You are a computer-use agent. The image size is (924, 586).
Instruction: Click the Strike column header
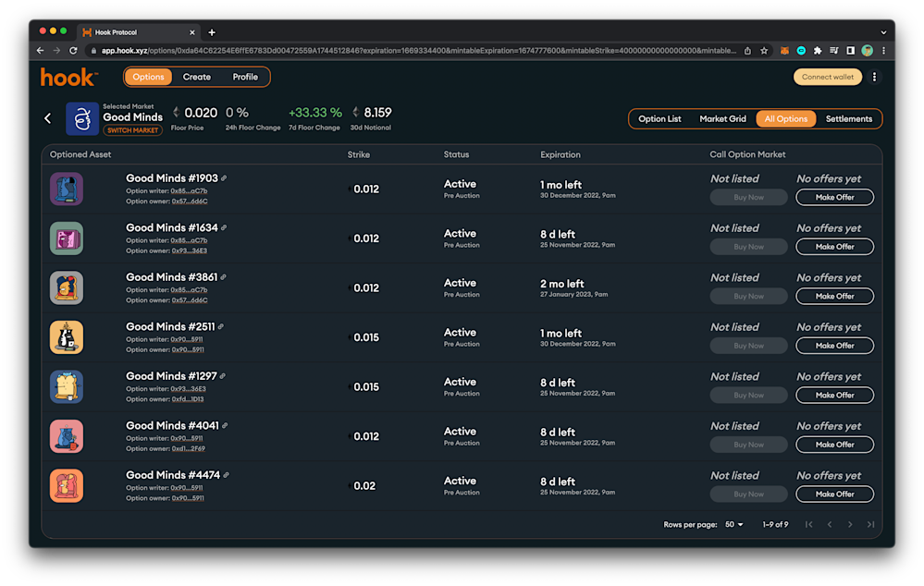pyautogui.click(x=358, y=154)
